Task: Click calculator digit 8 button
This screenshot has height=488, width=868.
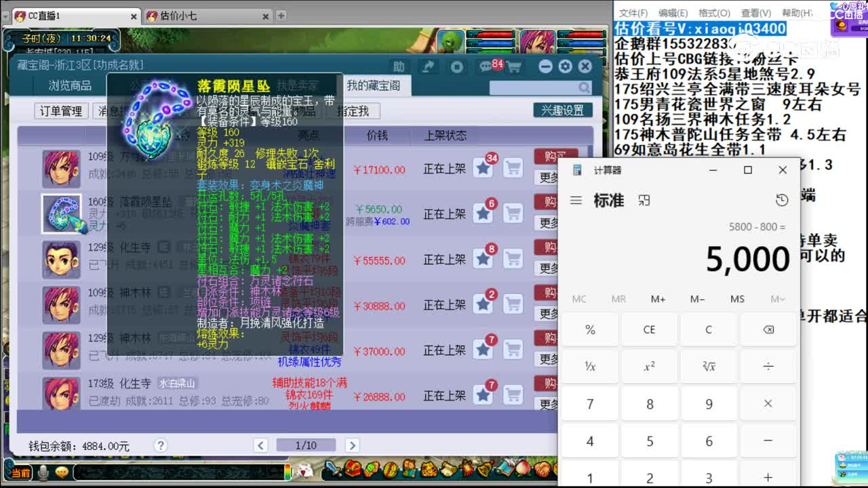Action: (650, 404)
